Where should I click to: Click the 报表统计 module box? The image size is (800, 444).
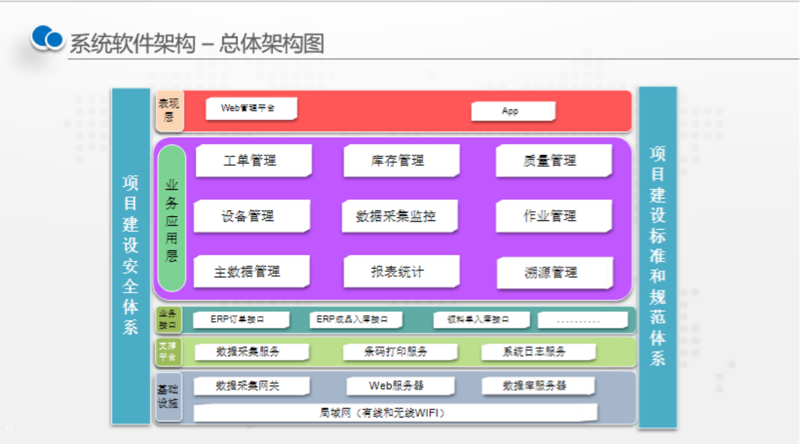(398, 272)
